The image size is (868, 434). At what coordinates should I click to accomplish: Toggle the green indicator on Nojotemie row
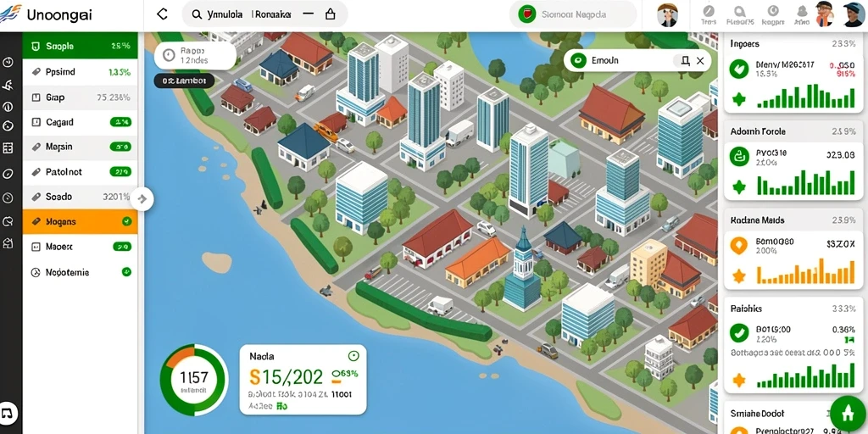coord(126,272)
